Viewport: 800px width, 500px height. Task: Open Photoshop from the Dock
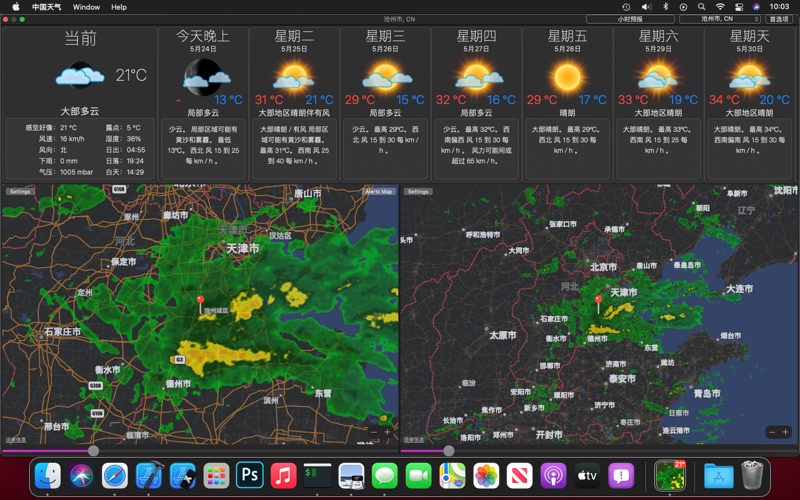point(250,476)
